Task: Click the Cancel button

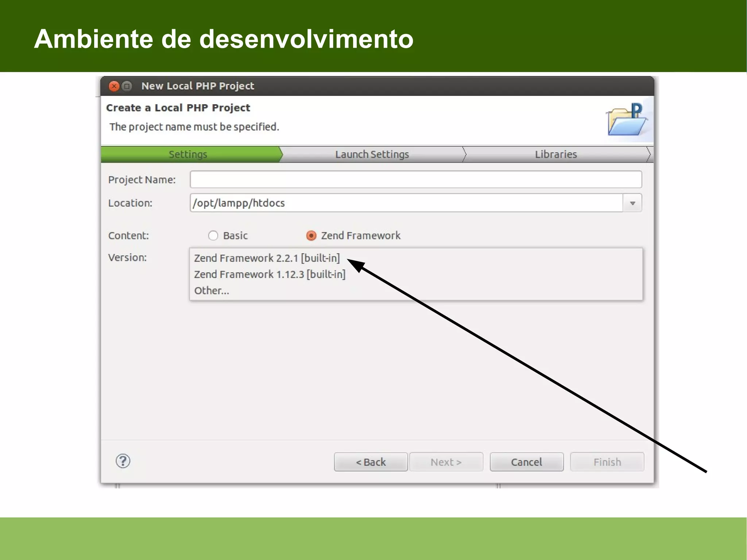Action: click(527, 462)
